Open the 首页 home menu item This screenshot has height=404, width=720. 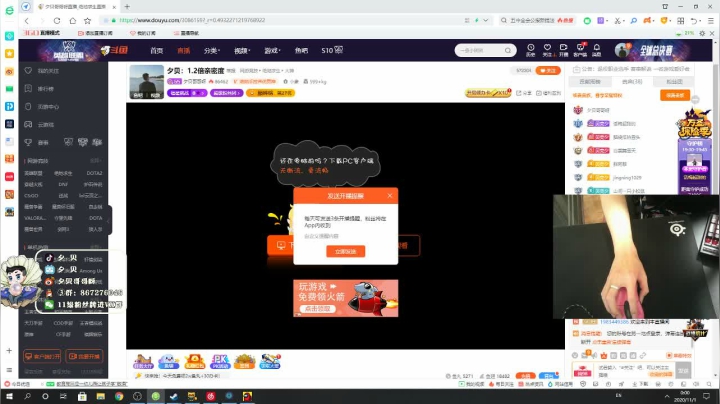pos(157,50)
